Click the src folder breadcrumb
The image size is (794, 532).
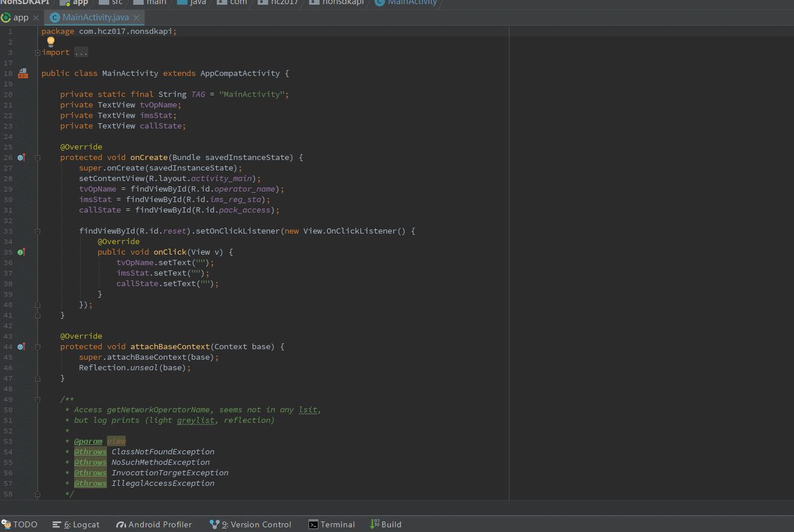click(111, 2)
